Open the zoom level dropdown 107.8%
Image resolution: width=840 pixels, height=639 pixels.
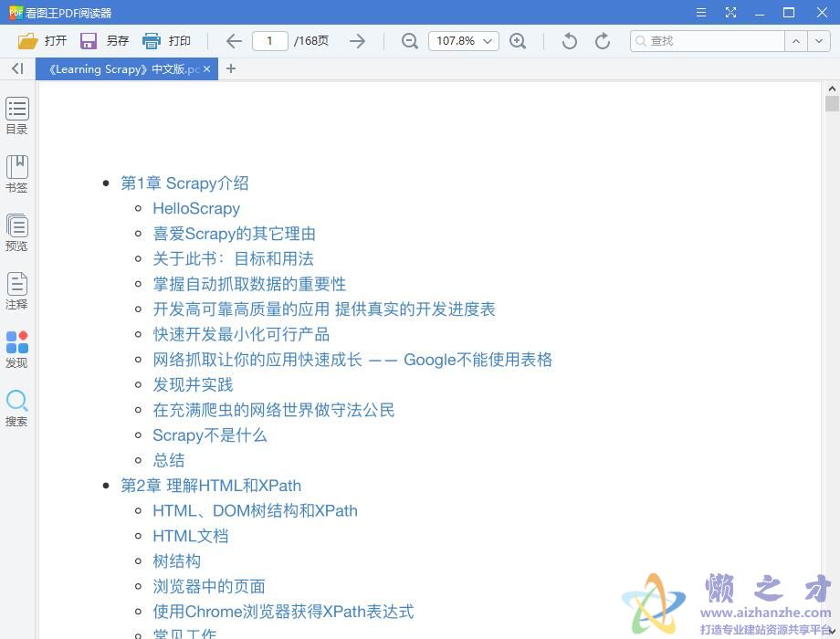coord(464,41)
